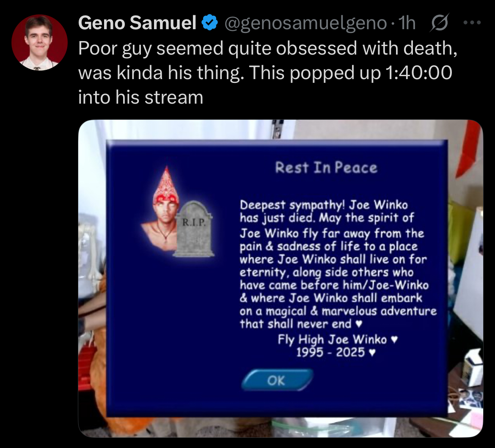
Task: Click the Geno Samuel display name
Action: point(137,23)
